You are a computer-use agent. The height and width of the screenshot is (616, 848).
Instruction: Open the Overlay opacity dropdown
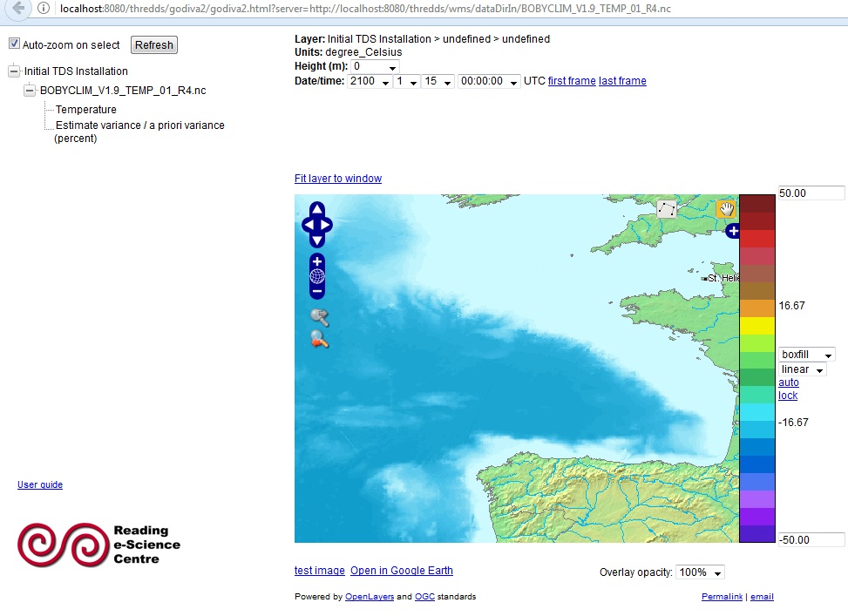700,572
